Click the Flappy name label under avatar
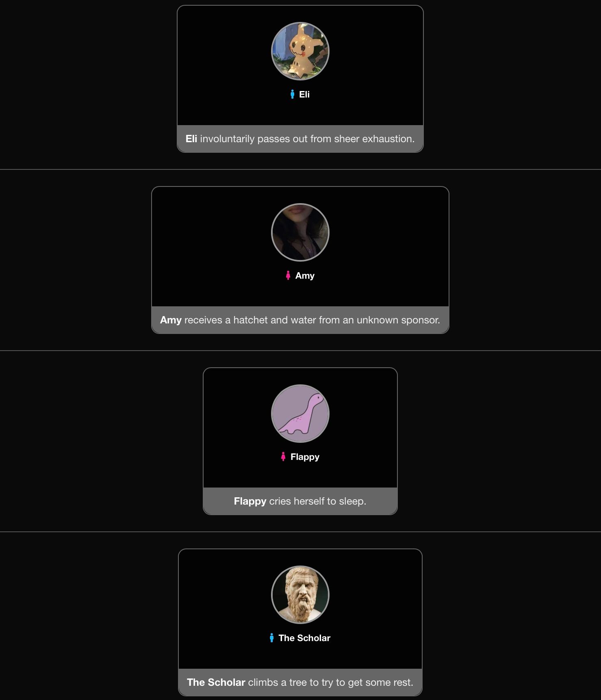The height and width of the screenshot is (700, 601). (x=305, y=457)
